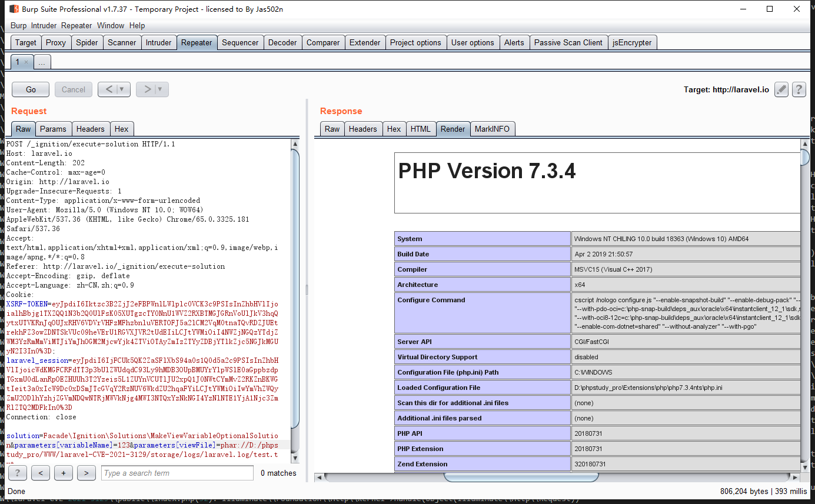
Task: Select the response Headers tab
Action: 363,129
